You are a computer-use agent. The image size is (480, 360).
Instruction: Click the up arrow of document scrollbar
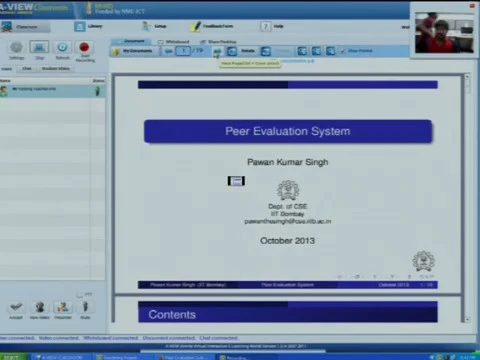[467, 77]
